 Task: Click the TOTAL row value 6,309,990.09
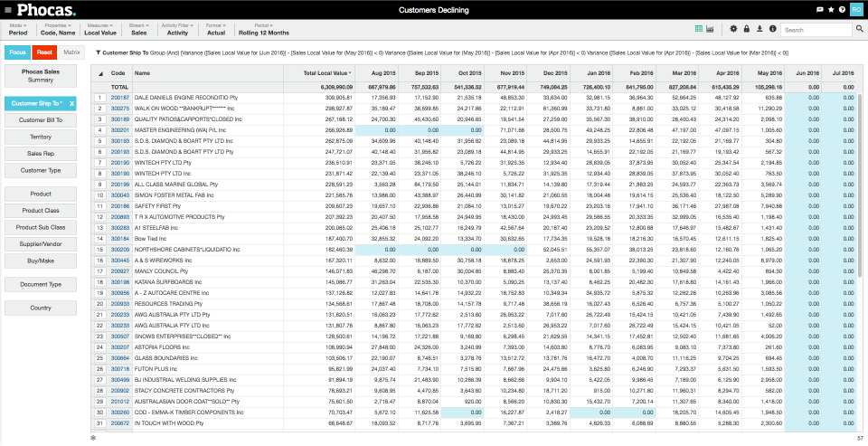[x=336, y=88]
